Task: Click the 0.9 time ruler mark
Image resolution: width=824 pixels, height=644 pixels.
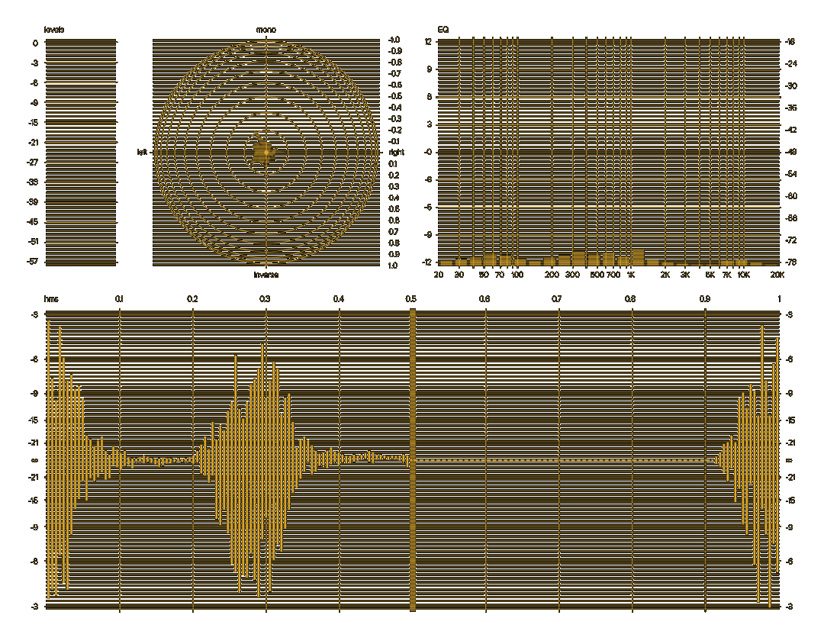Action: coord(705,299)
